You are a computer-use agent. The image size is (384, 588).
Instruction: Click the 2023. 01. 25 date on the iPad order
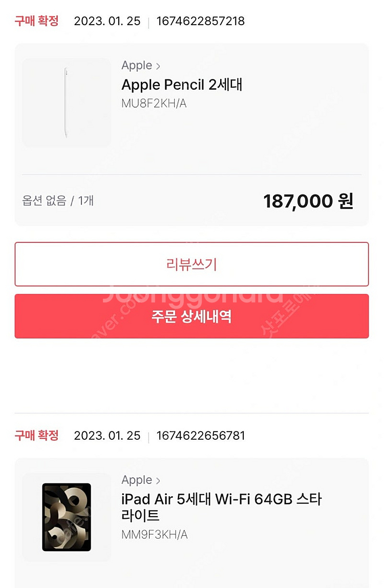(107, 436)
